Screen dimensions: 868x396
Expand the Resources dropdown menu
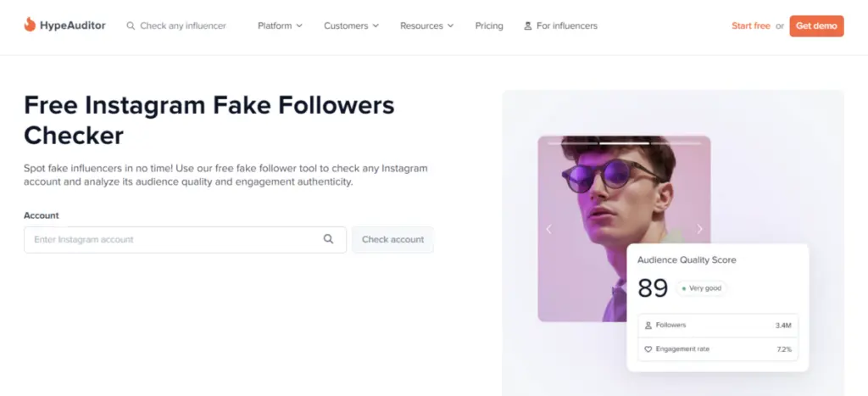(x=426, y=26)
